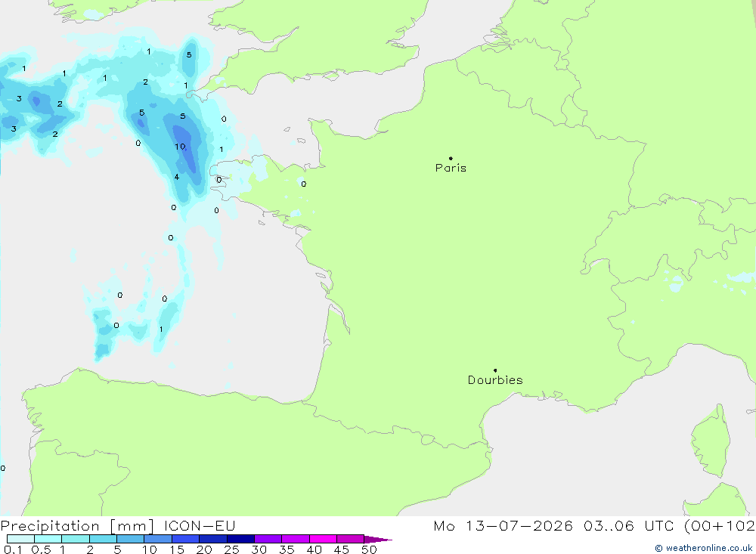This screenshot has height=554, width=756.
Task: Click the legend label '0.5'
Action: tap(41, 549)
